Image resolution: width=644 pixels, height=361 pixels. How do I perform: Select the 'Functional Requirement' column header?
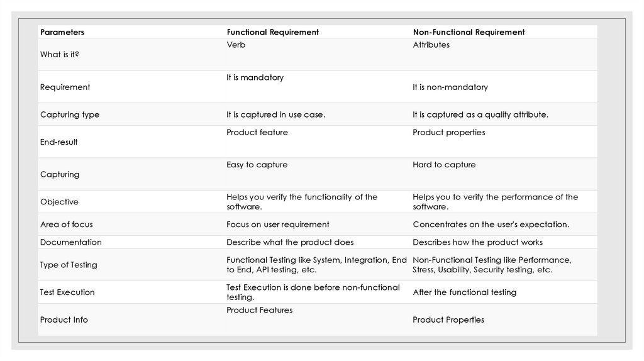click(x=272, y=32)
